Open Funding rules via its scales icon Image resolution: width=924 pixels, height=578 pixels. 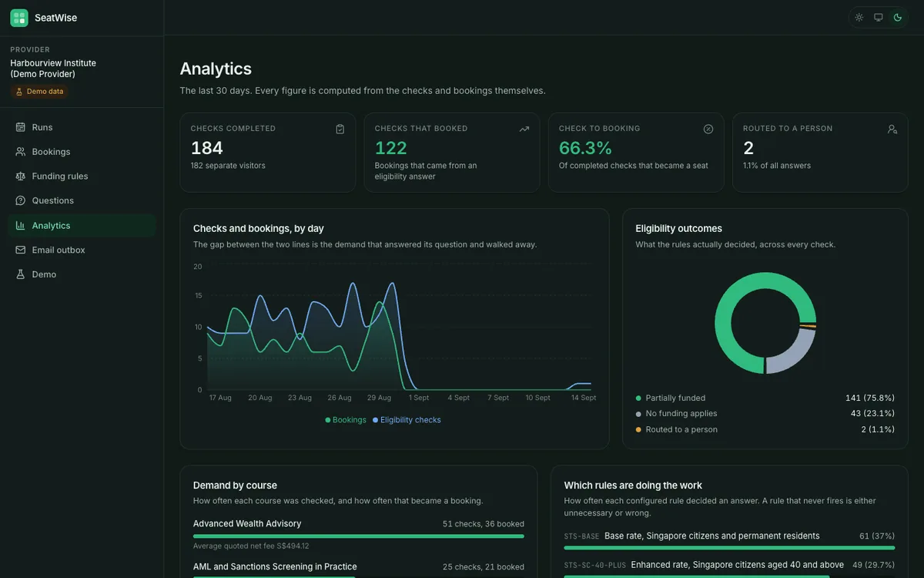(x=20, y=176)
